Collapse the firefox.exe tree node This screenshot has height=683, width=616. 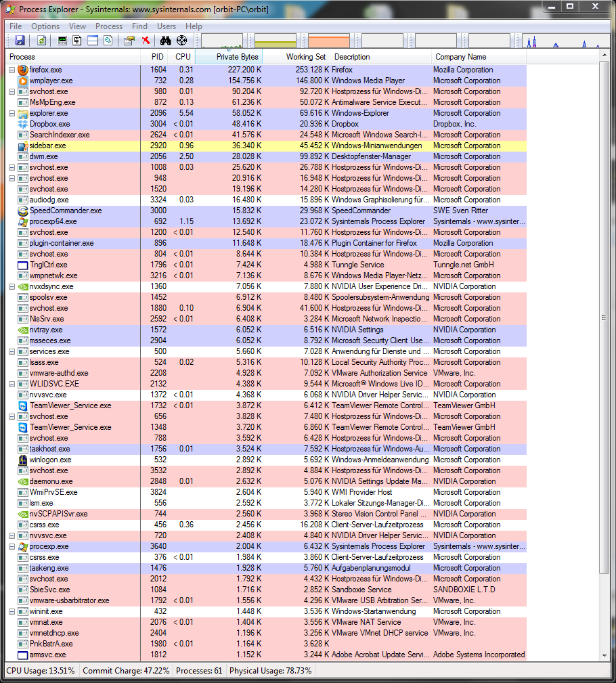12,70
